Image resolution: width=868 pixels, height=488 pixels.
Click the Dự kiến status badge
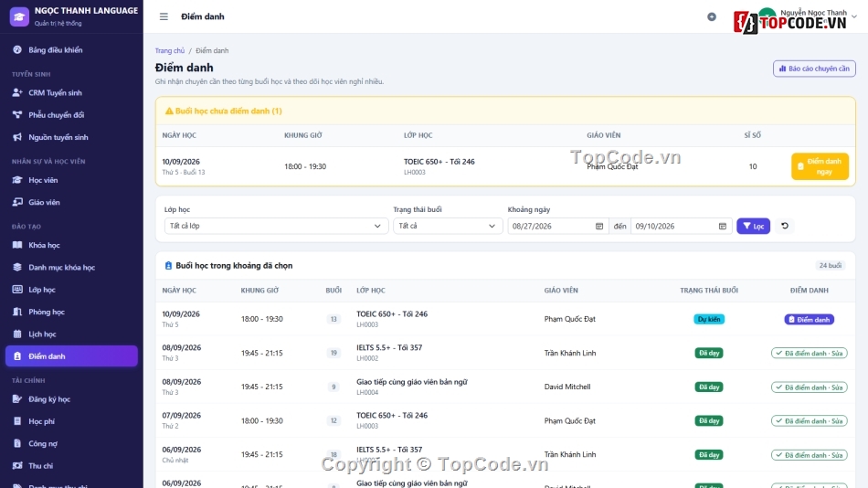pos(709,320)
